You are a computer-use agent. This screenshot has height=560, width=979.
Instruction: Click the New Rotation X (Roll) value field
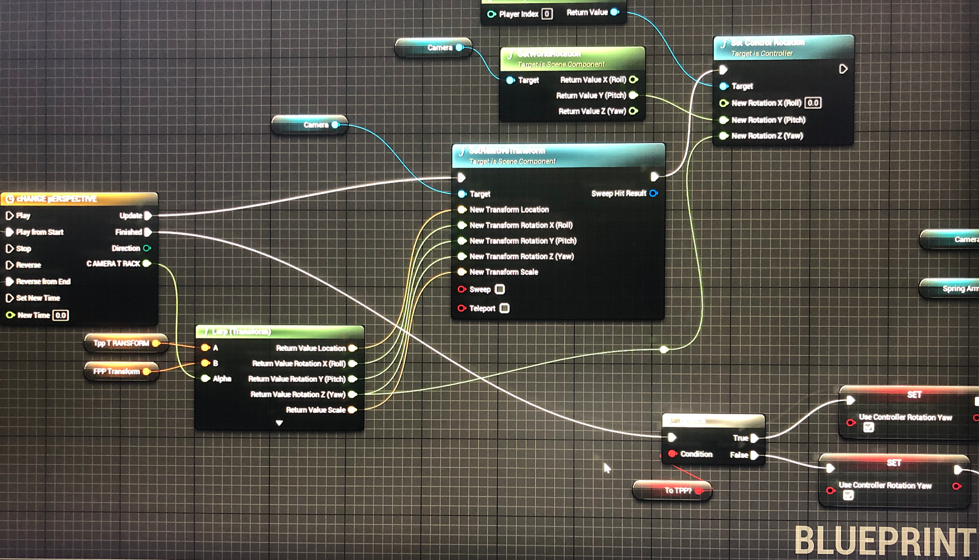point(813,103)
